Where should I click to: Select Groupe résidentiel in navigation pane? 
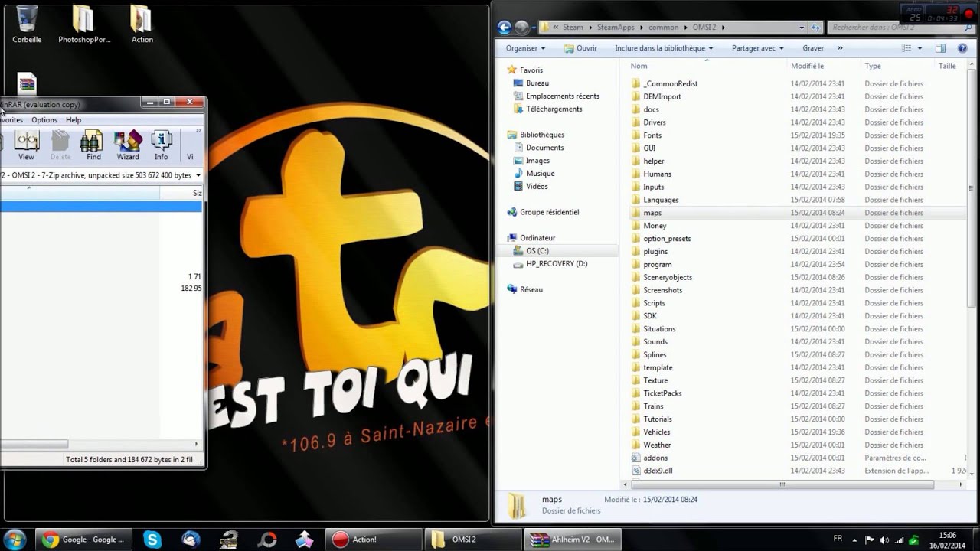(x=549, y=212)
